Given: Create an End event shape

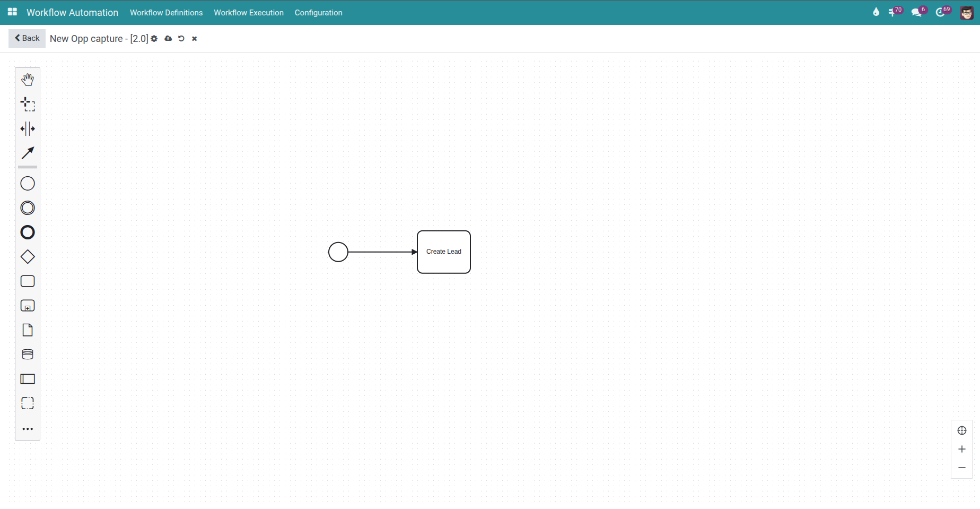Looking at the screenshot, I should pyautogui.click(x=27, y=232).
